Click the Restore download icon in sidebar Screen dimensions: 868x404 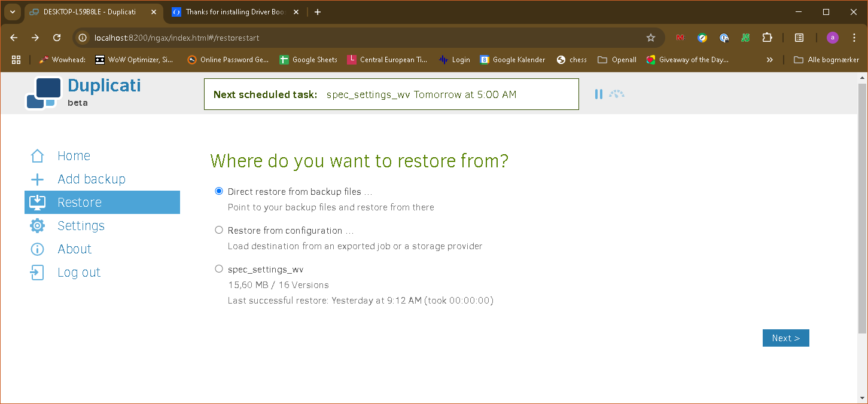pos(37,203)
